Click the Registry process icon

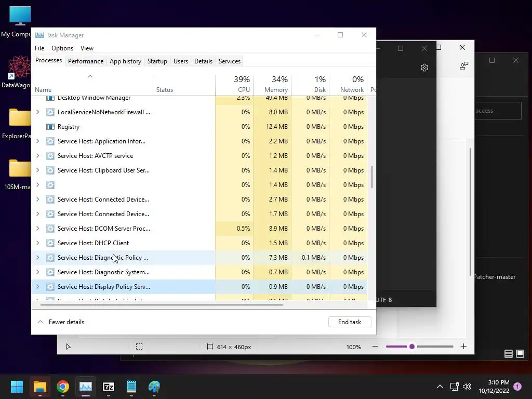pos(50,127)
